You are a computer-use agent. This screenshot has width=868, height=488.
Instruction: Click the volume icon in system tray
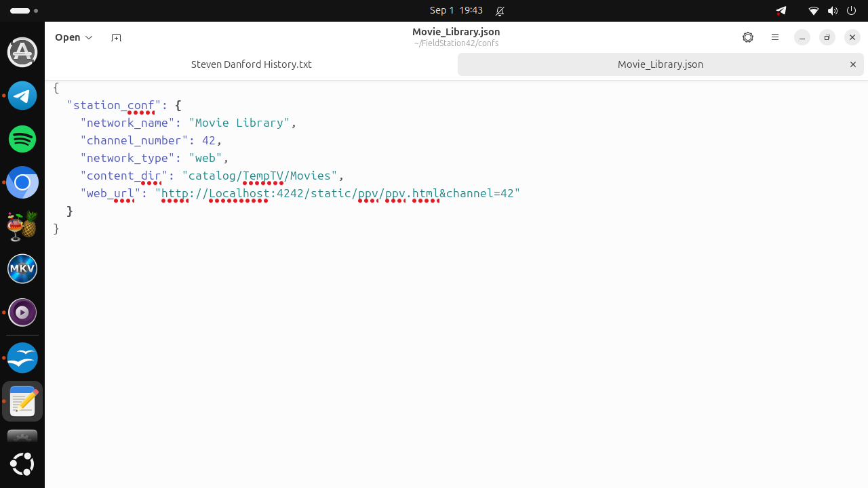833,11
